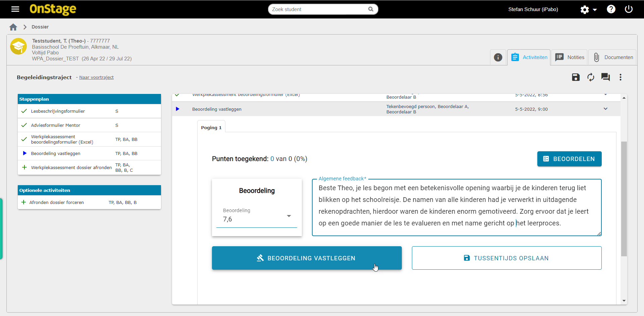
Task: Click the BEOORDELEN button
Action: pyautogui.click(x=569, y=159)
